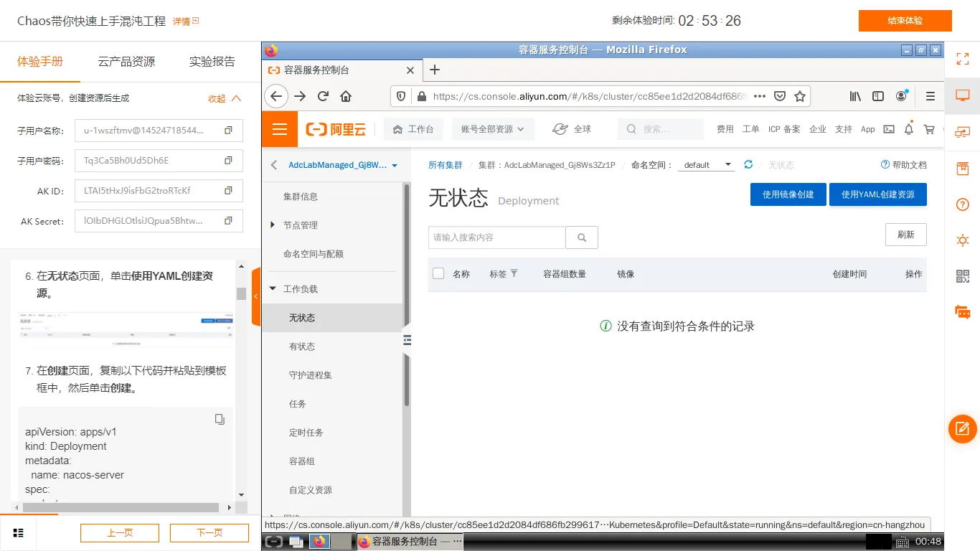Open the experience manual tab
Screen dimensions: 980x551
(40, 62)
